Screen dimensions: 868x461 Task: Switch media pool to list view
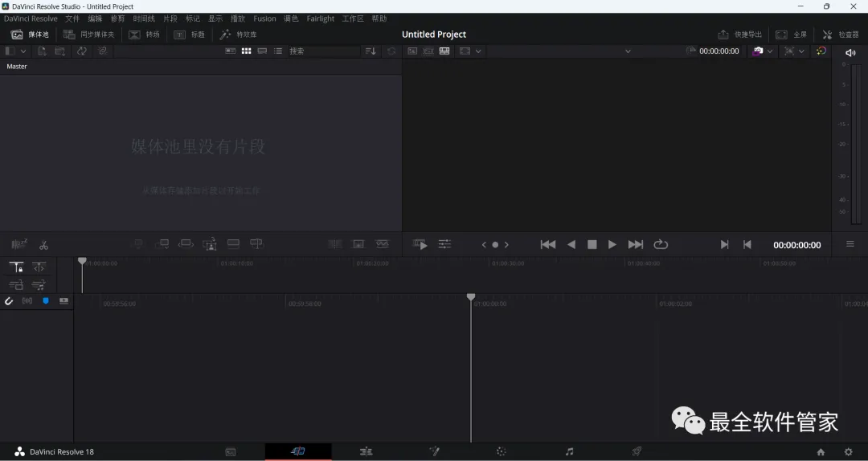278,51
